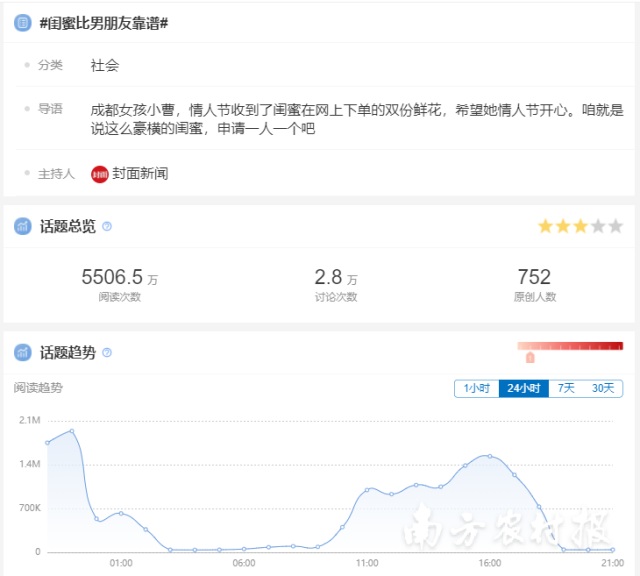
Task: Click the last data point at 21:00
Action: [x=613, y=550]
